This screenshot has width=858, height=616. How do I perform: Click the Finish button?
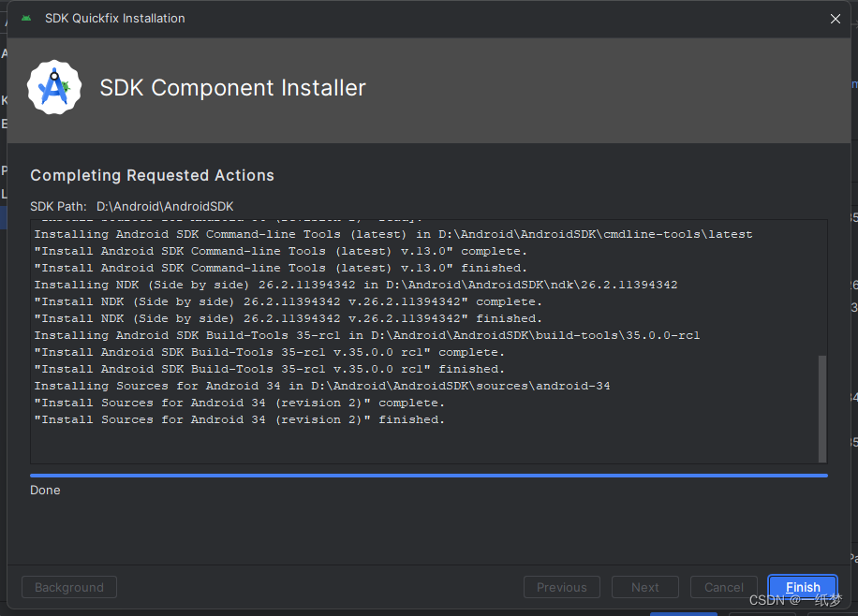tap(803, 587)
